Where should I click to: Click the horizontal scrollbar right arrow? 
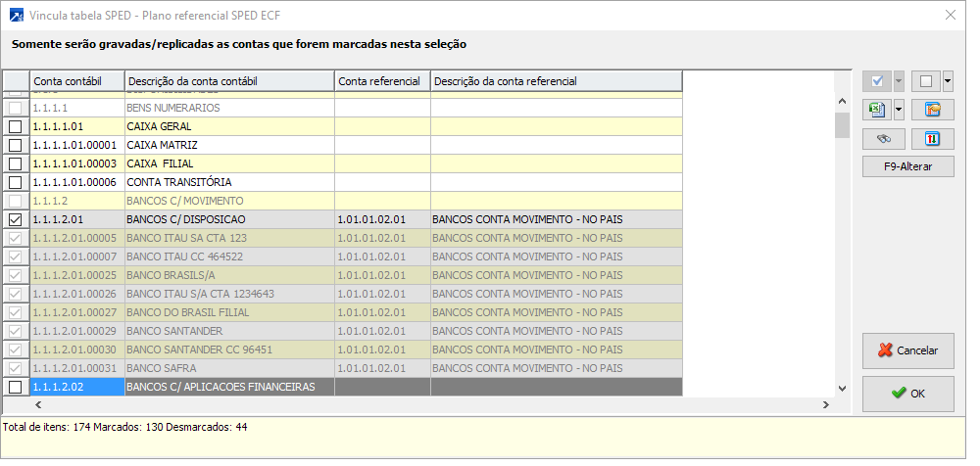pyautogui.click(x=826, y=404)
